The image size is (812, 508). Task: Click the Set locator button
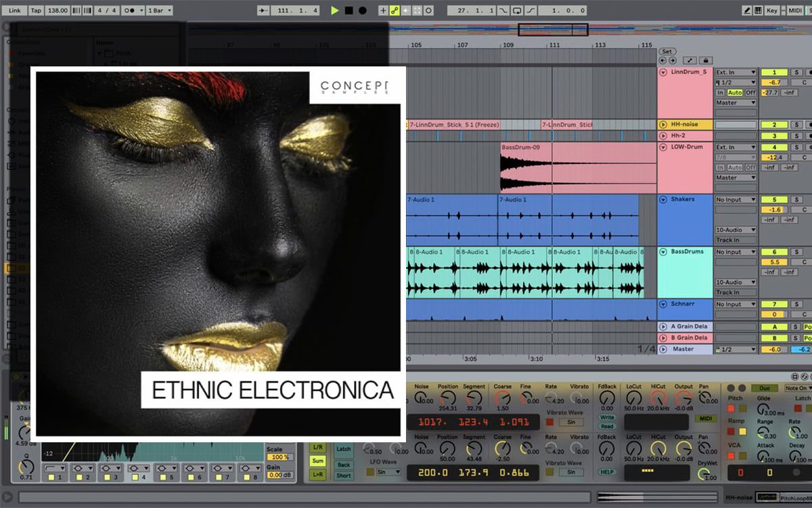(x=667, y=51)
